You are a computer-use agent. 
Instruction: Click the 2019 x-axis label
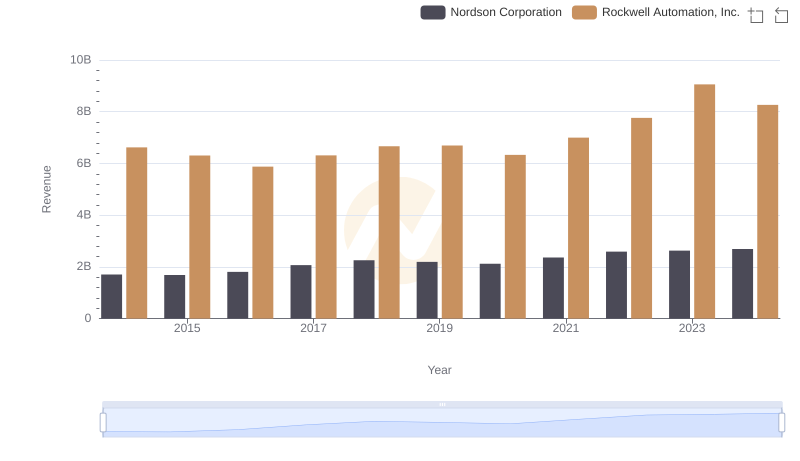(439, 328)
